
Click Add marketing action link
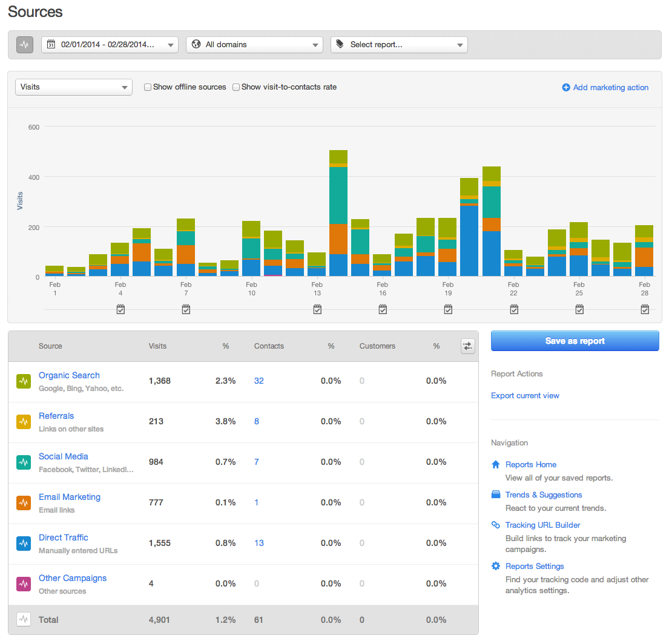point(611,87)
